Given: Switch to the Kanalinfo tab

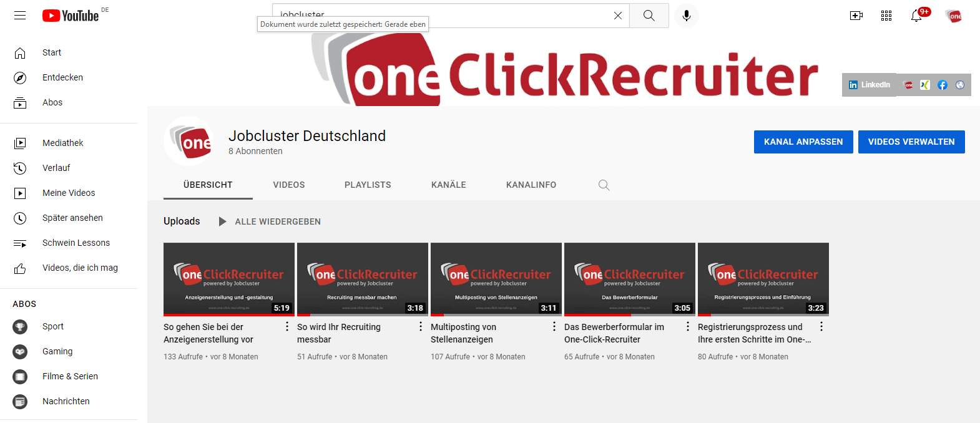Looking at the screenshot, I should pos(531,185).
